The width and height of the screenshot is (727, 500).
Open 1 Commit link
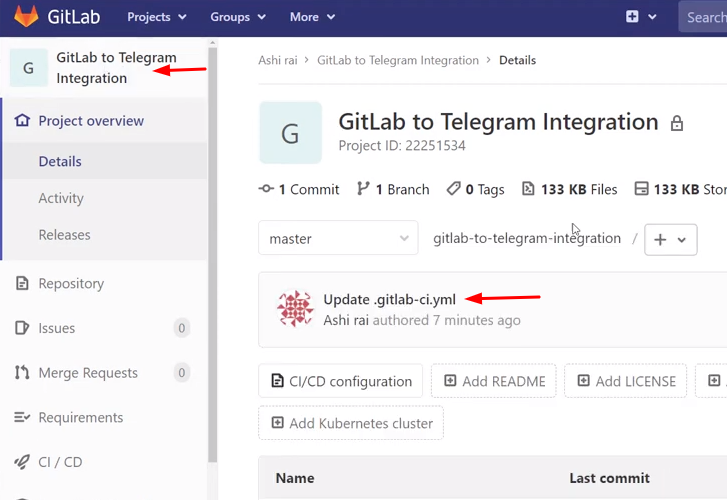tap(309, 189)
